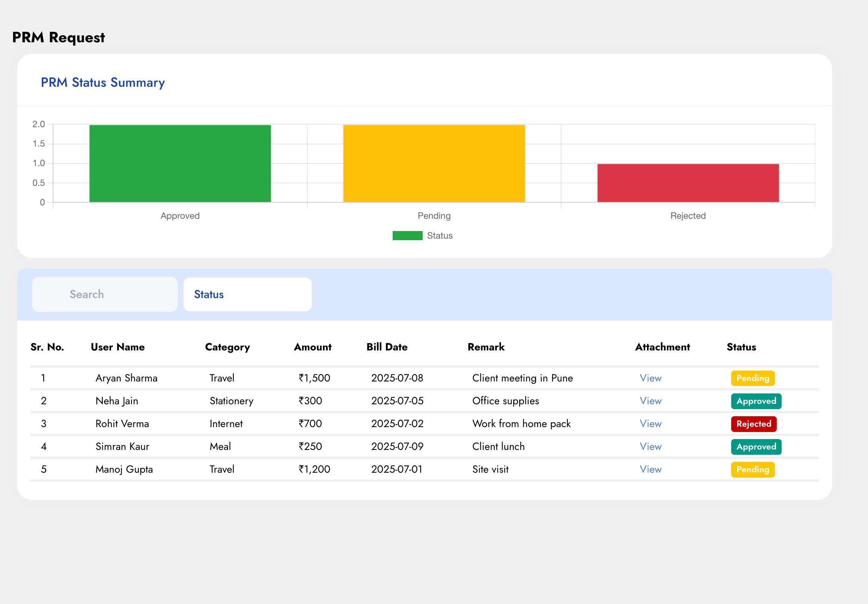Open the Status filter dropdown
868x604 pixels.
click(x=247, y=294)
